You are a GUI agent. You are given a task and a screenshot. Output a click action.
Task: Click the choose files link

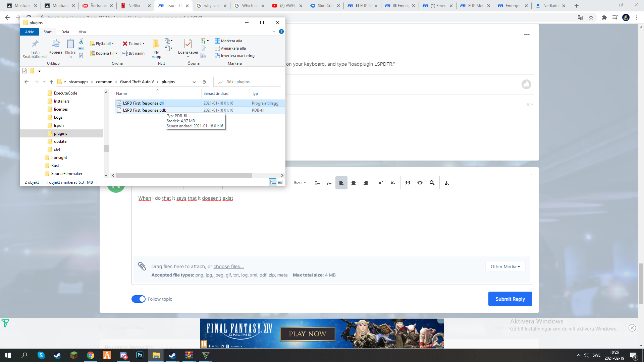click(x=228, y=266)
